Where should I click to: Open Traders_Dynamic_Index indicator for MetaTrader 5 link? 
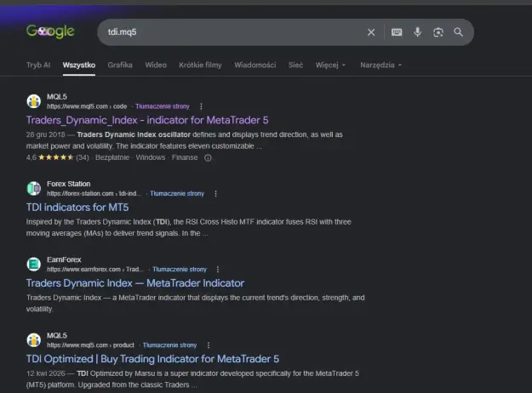[147, 120]
